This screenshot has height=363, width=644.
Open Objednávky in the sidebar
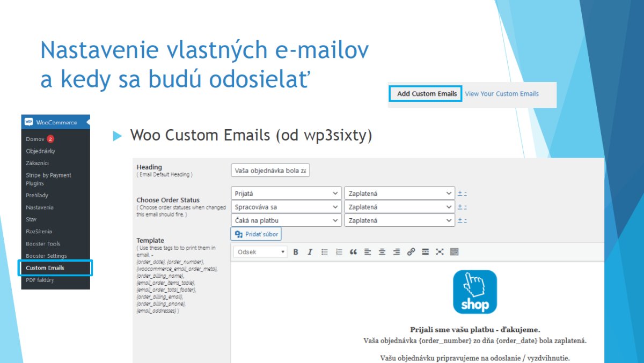point(41,151)
